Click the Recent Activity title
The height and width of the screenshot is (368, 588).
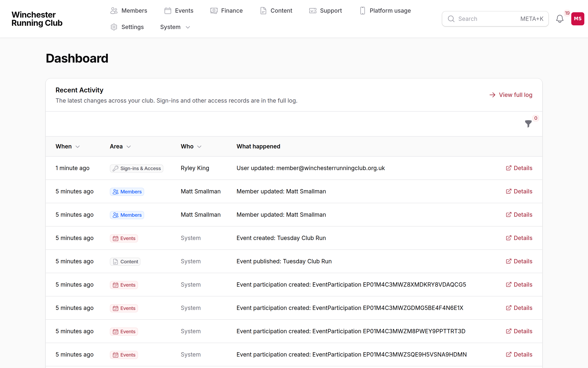pos(79,90)
